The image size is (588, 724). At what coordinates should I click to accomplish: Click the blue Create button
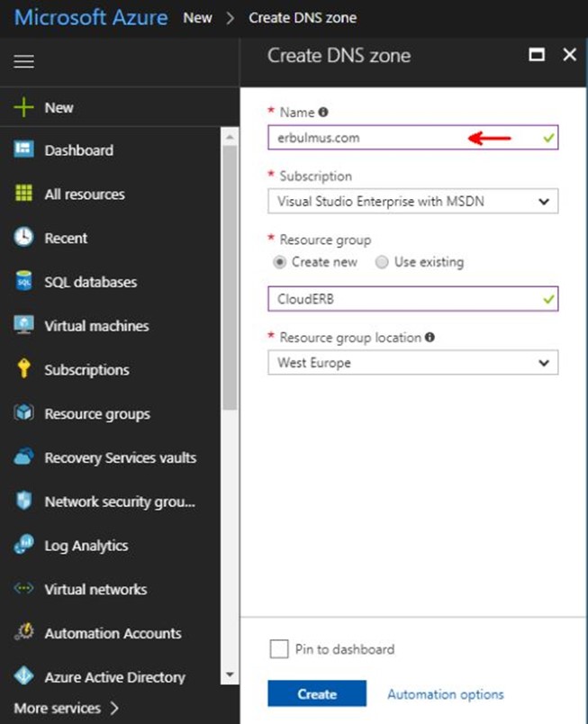(317, 693)
